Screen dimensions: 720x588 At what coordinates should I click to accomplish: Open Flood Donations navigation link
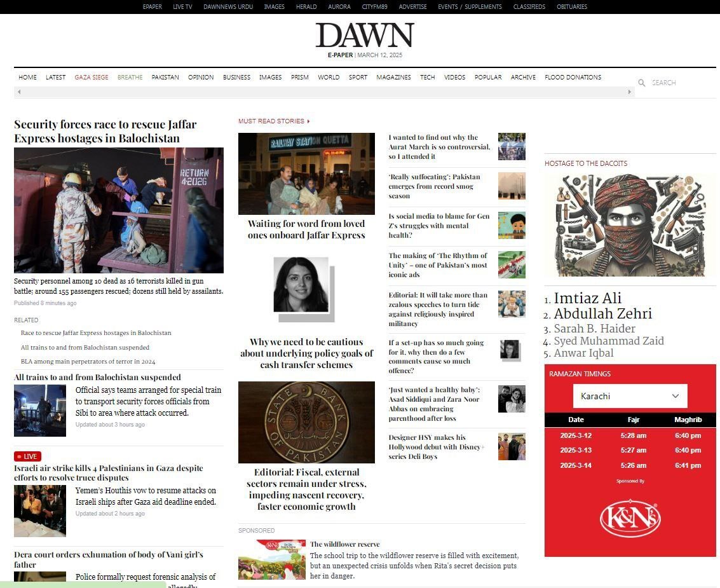tap(573, 78)
